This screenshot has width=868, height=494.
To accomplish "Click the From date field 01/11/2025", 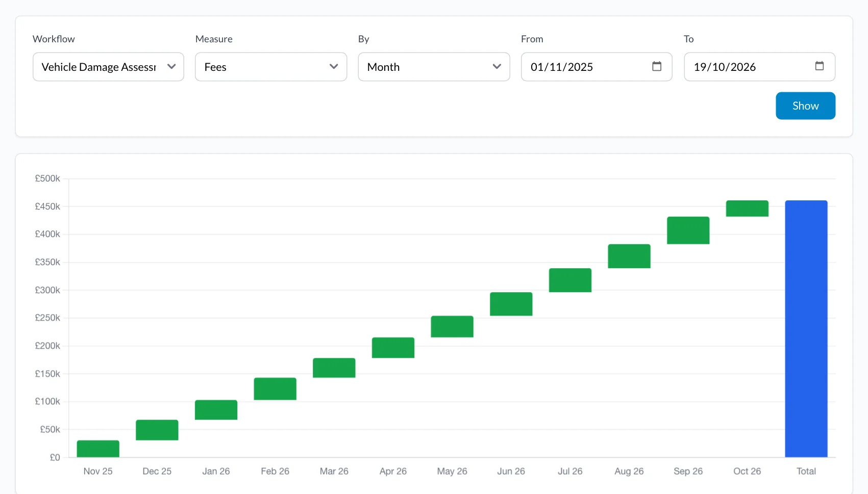I will (597, 67).
